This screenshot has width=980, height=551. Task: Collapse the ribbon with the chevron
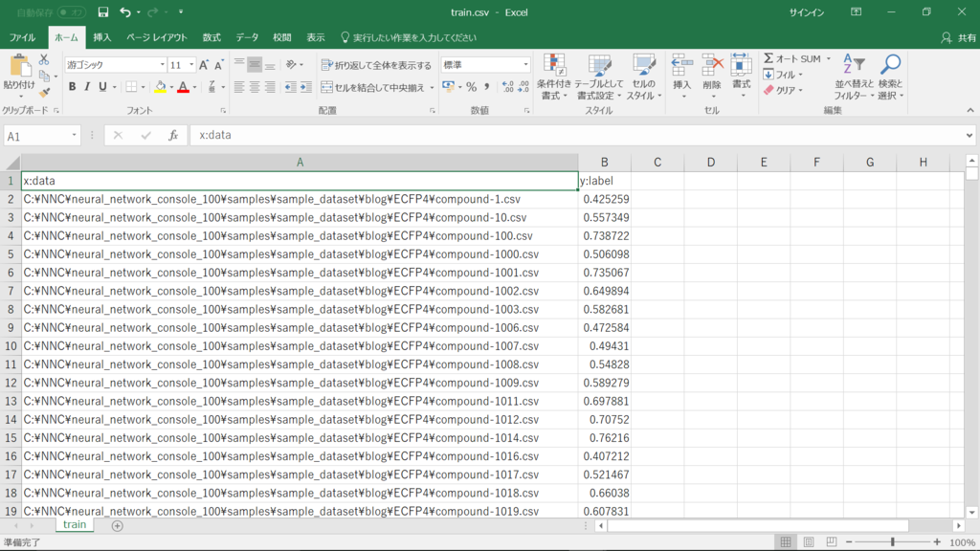pos(970,111)
